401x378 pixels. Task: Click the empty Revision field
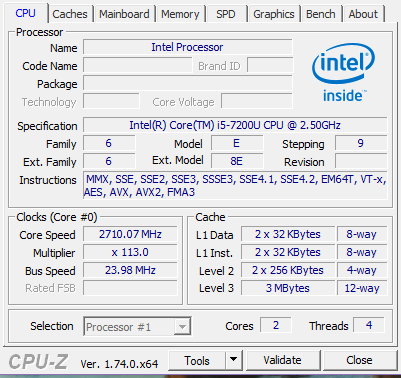click(361, 161)
